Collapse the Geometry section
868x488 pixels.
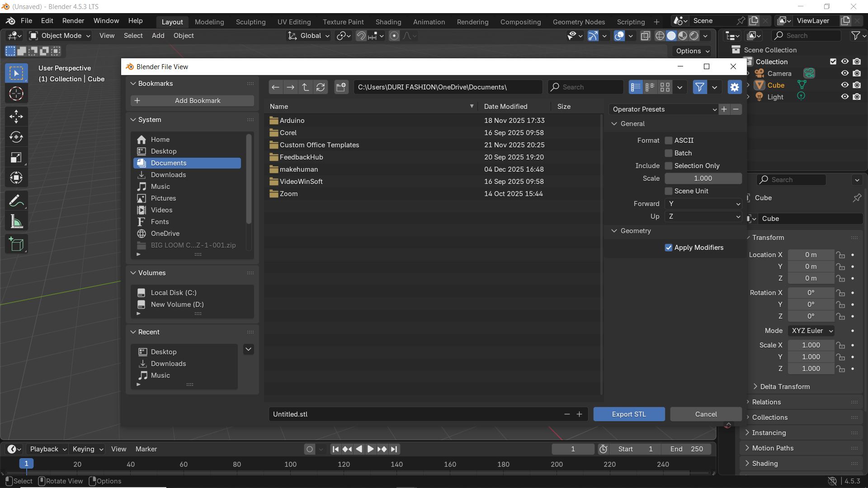614,231
